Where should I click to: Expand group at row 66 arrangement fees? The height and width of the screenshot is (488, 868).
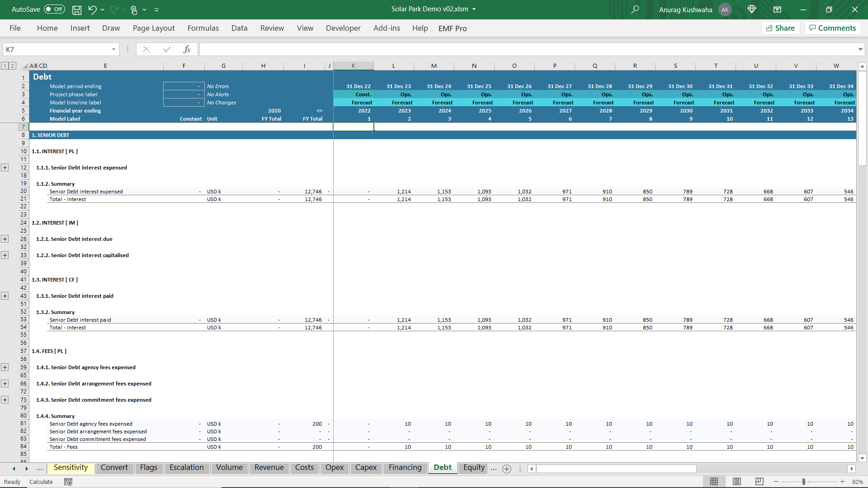pos(5,384)
